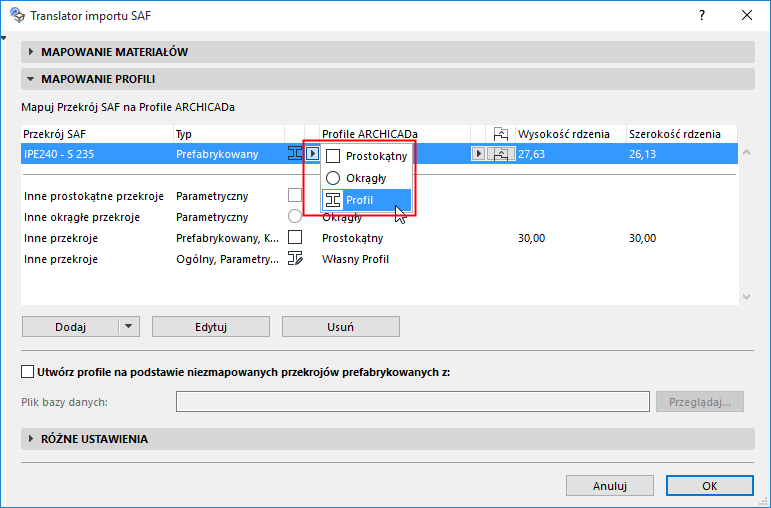Image resolution: width=771 pixels, height=508 pixels.
Task: Click the Edytuj button
Action: [x=211, y=327]
